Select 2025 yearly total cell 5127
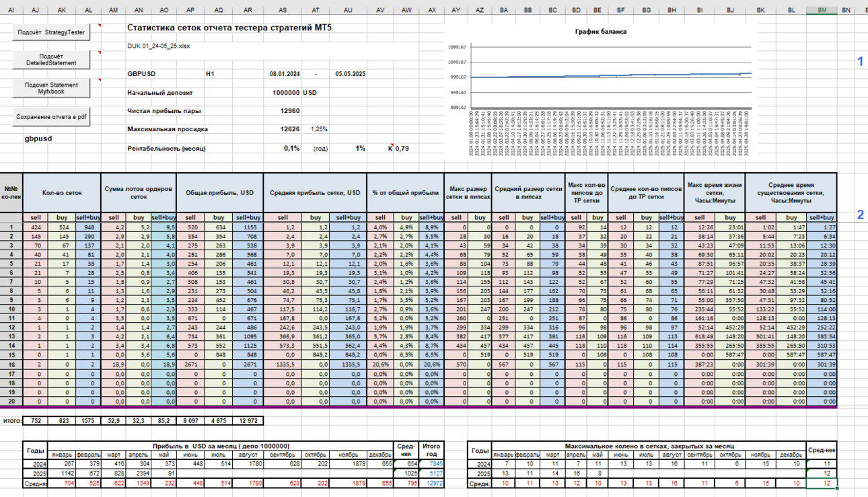Screen dimensions: 868x497 pyautogui.click(x=431, y=473)
